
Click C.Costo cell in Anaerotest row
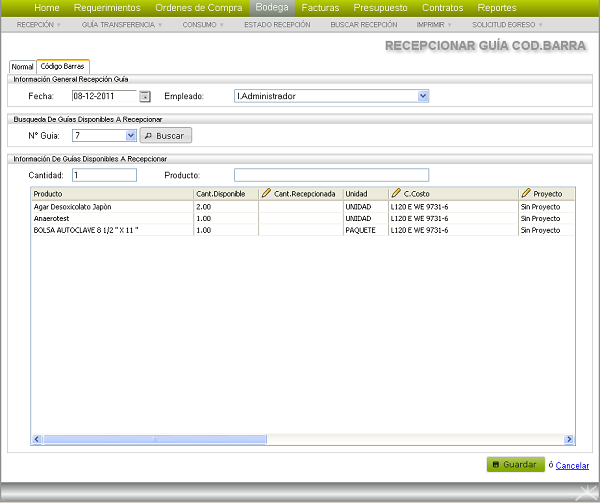click(453, 218)
